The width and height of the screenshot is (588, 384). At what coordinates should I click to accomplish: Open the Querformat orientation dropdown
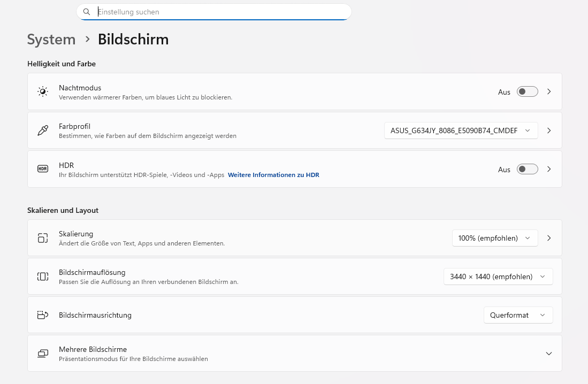[x=517, y=315]
